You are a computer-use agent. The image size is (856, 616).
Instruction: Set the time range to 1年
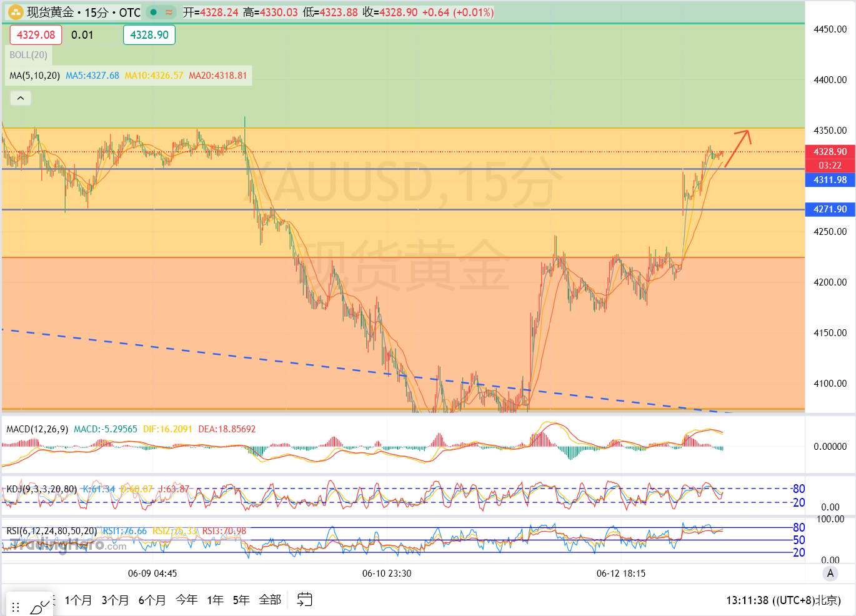[216, 600]
